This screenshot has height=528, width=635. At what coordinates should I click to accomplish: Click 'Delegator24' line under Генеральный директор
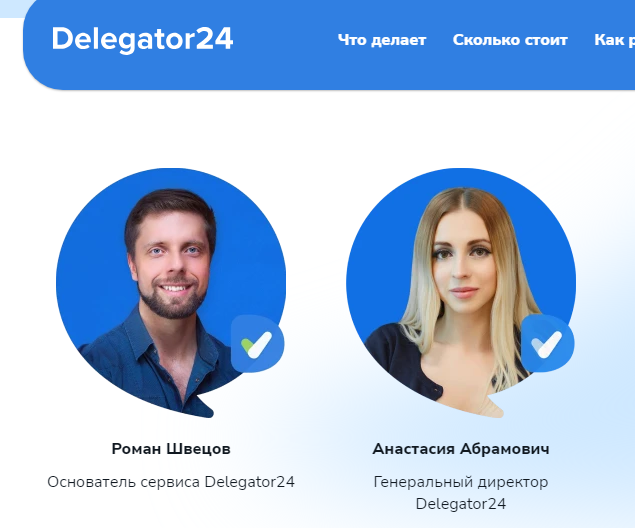(461, 504)
